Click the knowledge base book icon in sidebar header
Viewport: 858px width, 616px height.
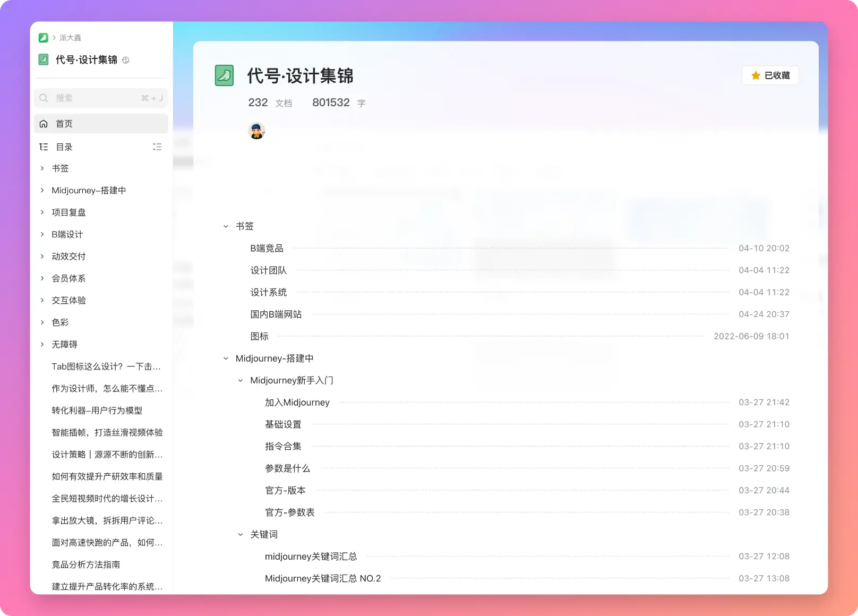(44, 59)
